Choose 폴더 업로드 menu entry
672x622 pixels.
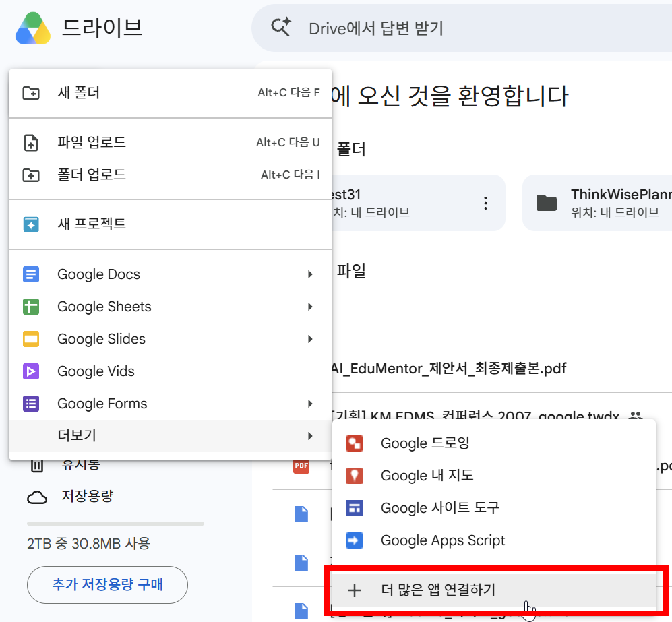(171, 175)
